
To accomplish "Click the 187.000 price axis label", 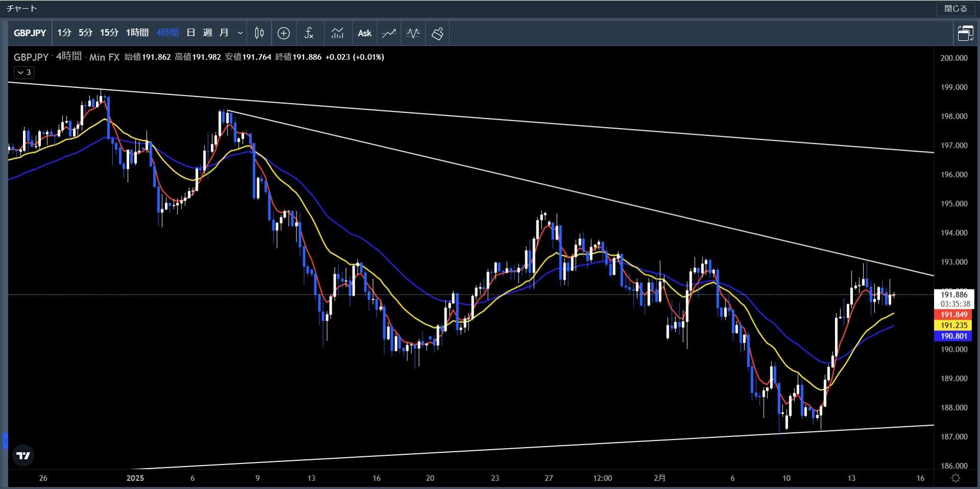I will [954, 437].
